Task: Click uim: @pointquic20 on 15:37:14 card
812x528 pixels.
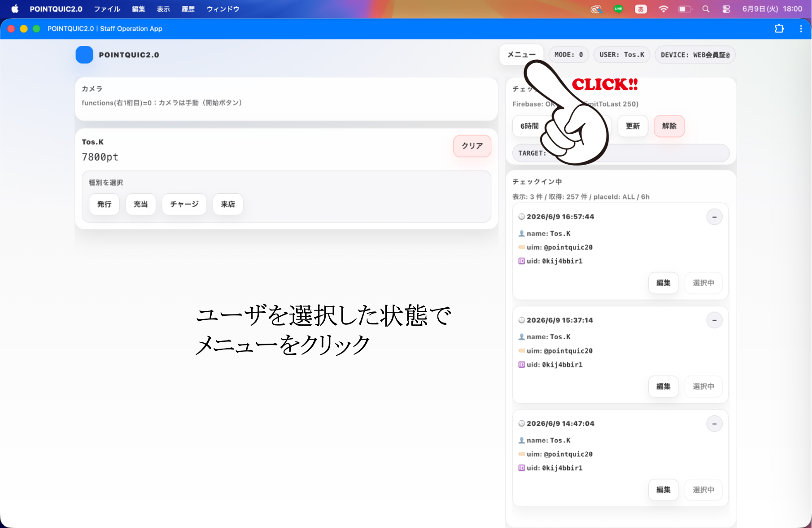Action: pyautogui.click(x=559, y=351)
